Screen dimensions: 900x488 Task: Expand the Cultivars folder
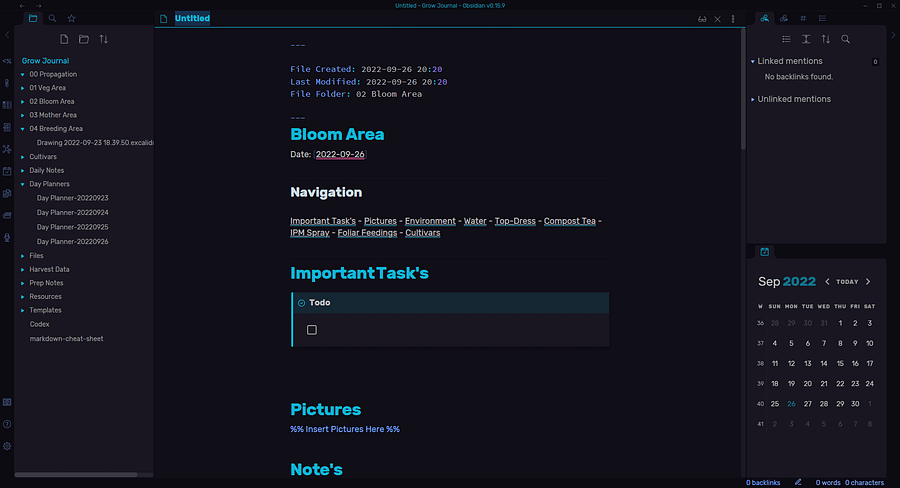(x=22, y=157)
